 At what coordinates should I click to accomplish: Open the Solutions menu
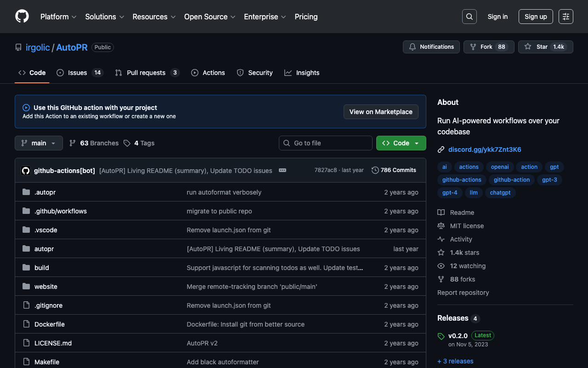coord(104,17)
